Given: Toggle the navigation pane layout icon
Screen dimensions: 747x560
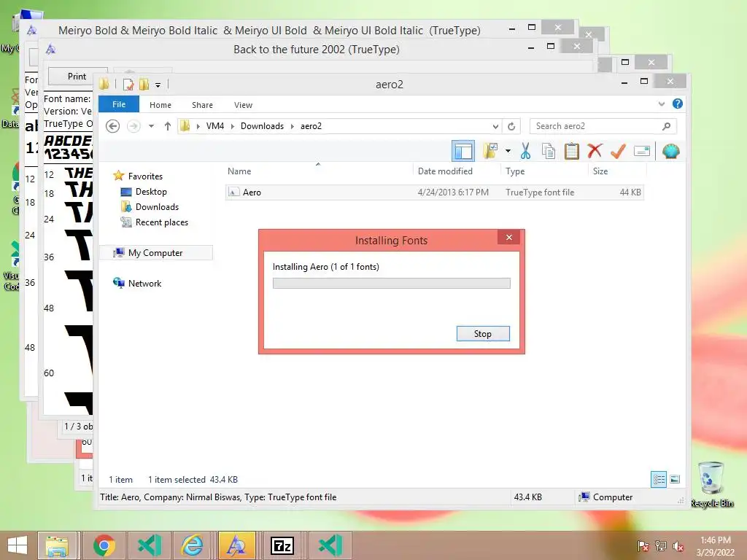Looking at the screenshot, I should [462, 152].
